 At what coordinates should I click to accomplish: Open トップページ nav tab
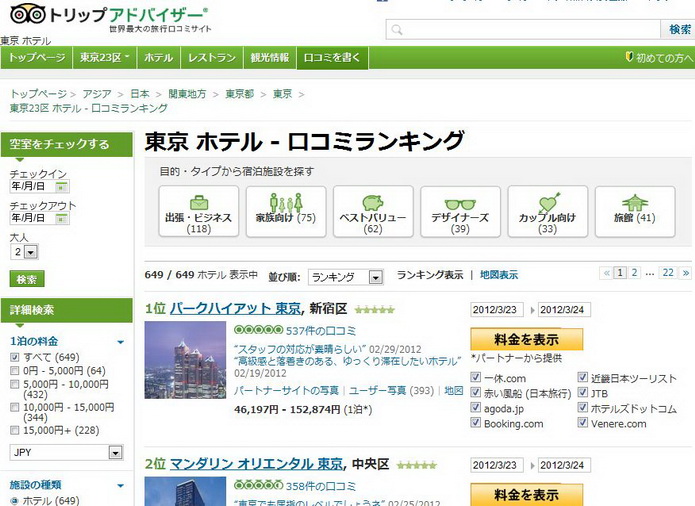[x=37, y=58]
